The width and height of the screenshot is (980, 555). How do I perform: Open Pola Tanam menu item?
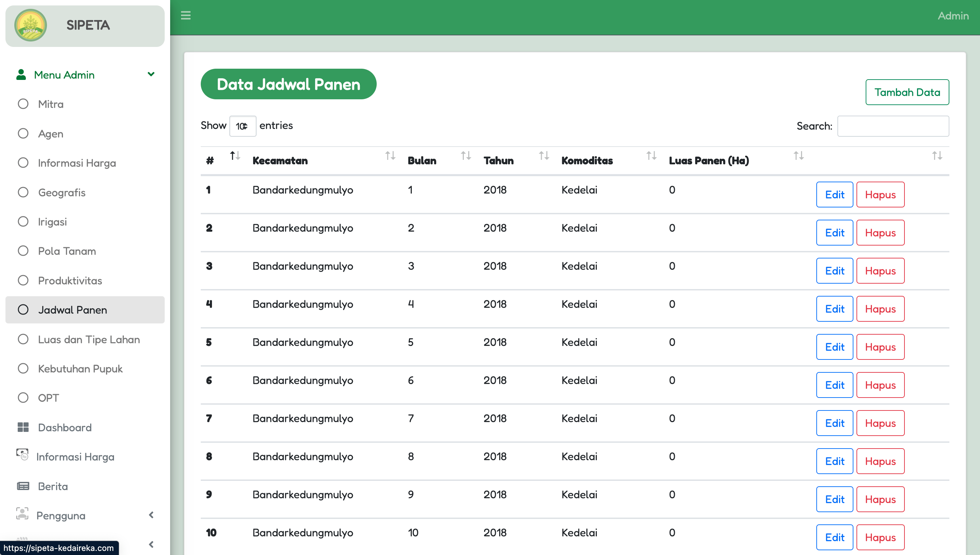pyautogui.click(x=67, y=251)
